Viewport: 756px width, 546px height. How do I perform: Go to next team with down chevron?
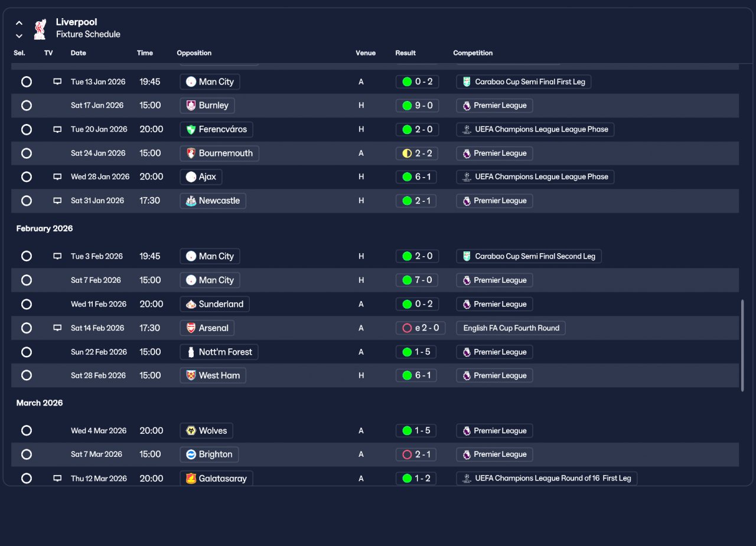point(19,36)
